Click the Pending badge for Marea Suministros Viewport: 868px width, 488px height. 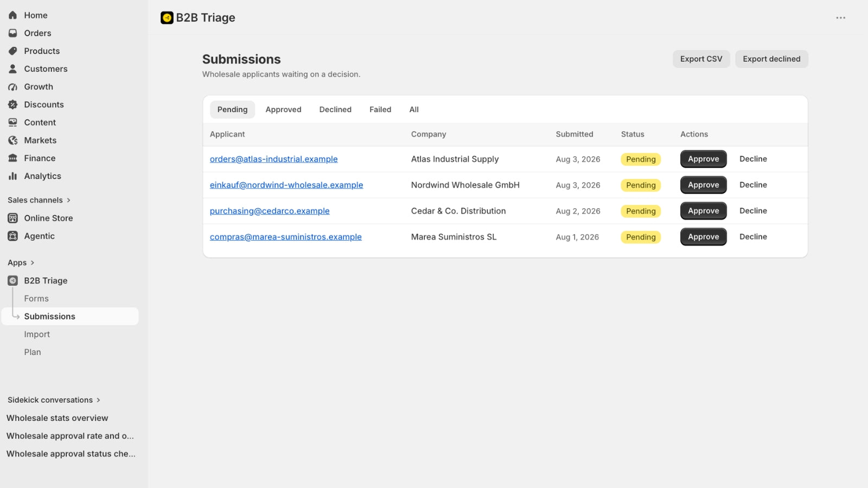[x=641, y=237]
